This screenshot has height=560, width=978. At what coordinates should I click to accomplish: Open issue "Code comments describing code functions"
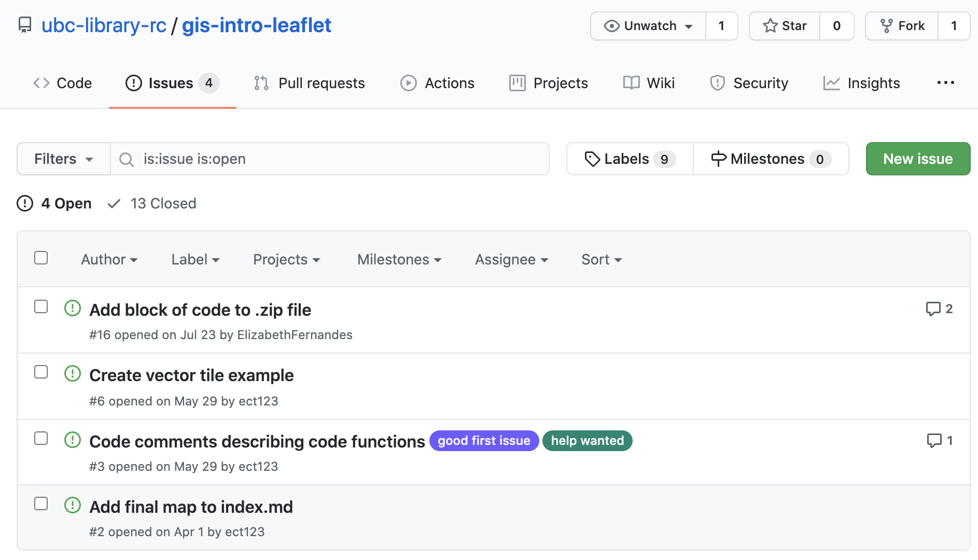257,441
